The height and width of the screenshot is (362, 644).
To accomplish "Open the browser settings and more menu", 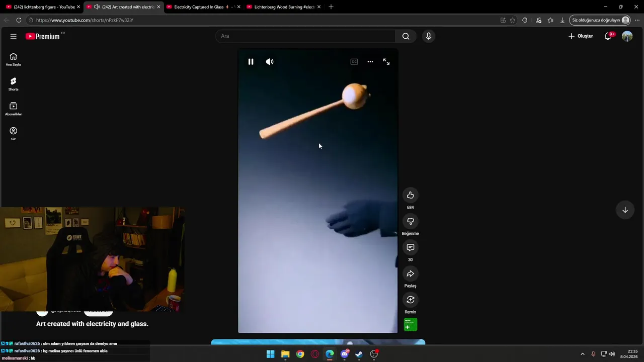I will pos(637,20).
